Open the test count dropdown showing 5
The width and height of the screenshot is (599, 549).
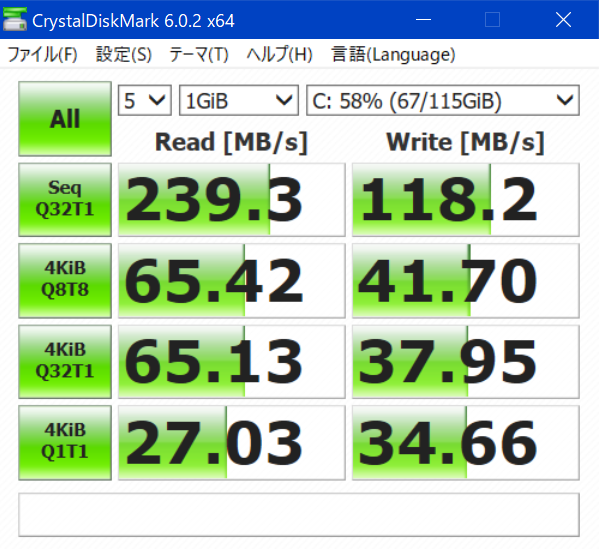coord(145,100)
